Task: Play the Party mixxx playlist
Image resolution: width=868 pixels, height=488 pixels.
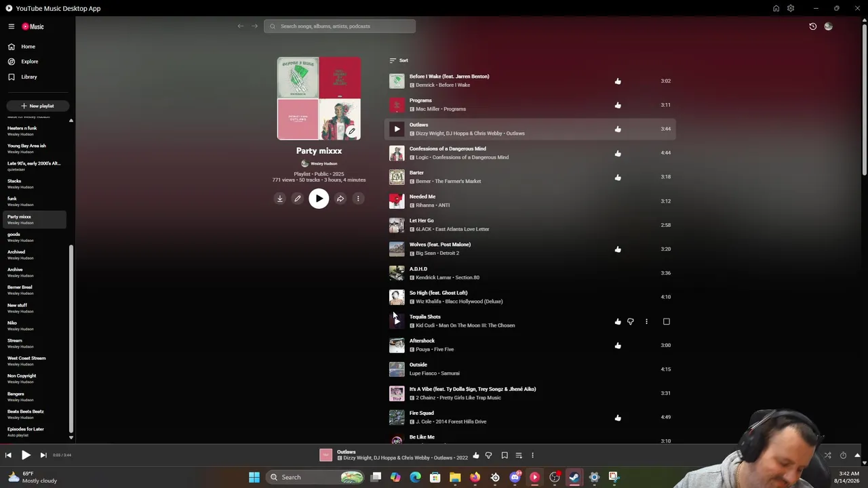Action: [x=319, y=199]
